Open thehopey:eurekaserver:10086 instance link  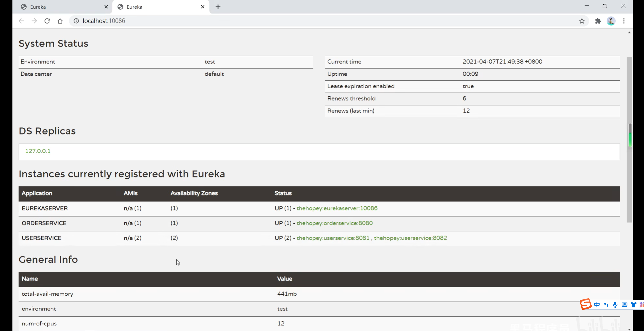point(337,208)
